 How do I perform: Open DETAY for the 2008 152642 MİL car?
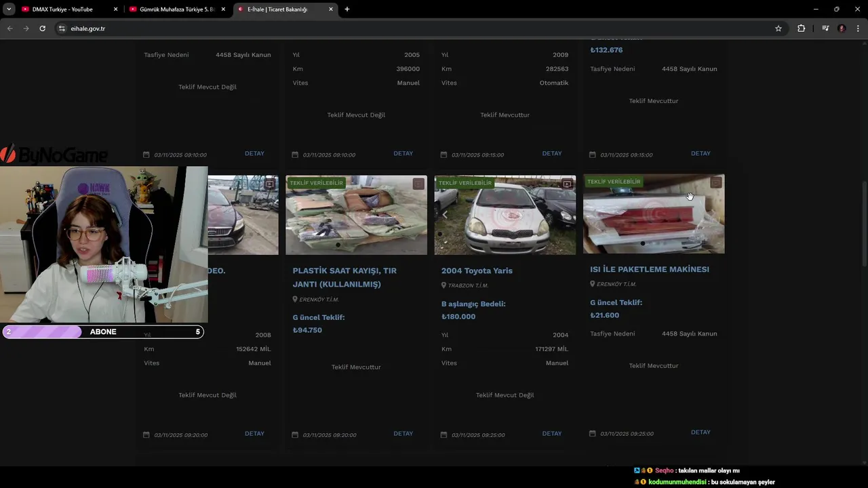(x=254, y=433)
